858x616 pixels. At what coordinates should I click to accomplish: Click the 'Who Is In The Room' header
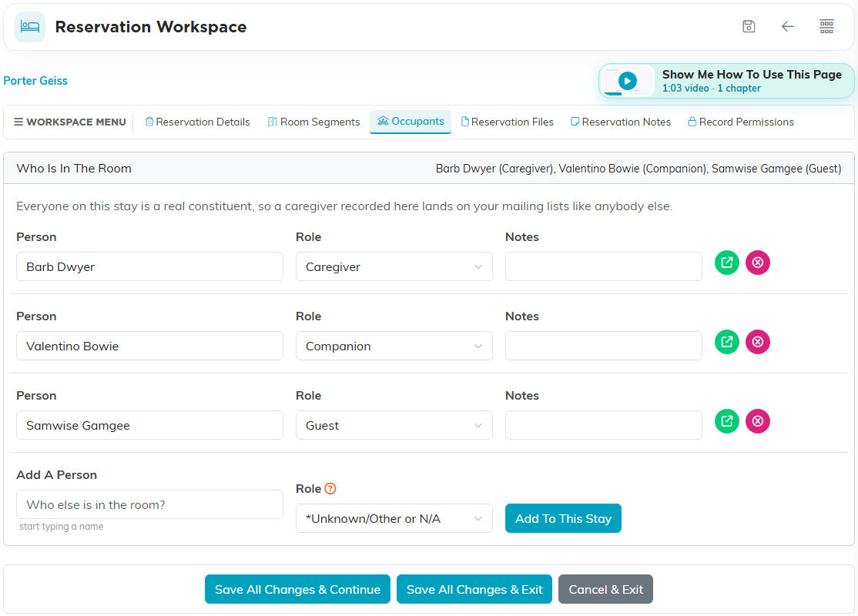click(x=74, y=169)
